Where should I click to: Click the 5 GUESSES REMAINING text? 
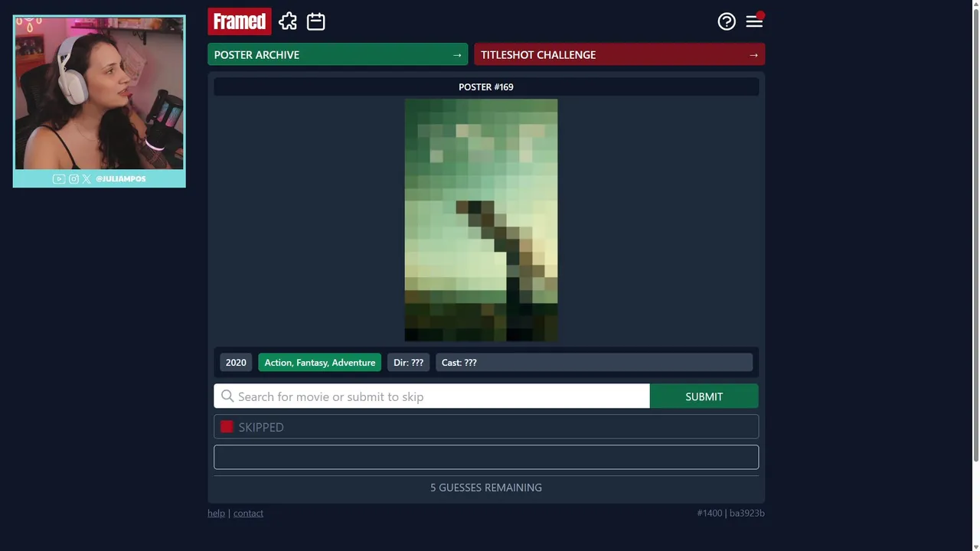[486, 487]
